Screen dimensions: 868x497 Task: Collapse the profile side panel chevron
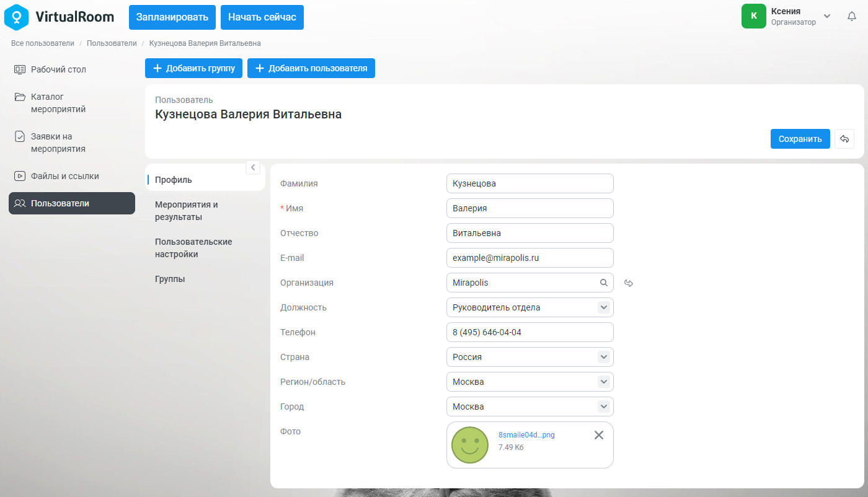coord(253,167)
